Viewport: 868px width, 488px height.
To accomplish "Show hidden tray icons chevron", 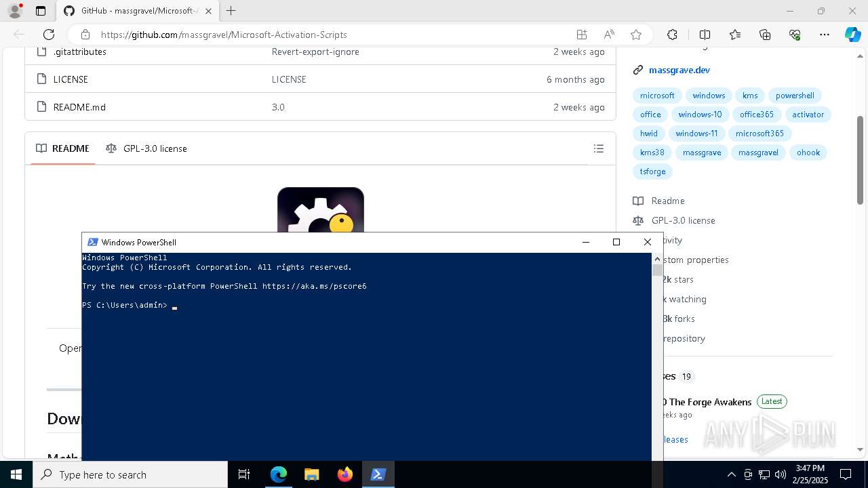I will point(731,474).
